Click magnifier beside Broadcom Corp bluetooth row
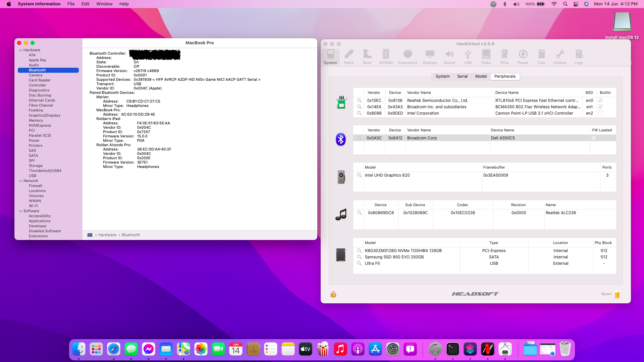This screenshot has width=644, height=362. [x=359, y=138]
